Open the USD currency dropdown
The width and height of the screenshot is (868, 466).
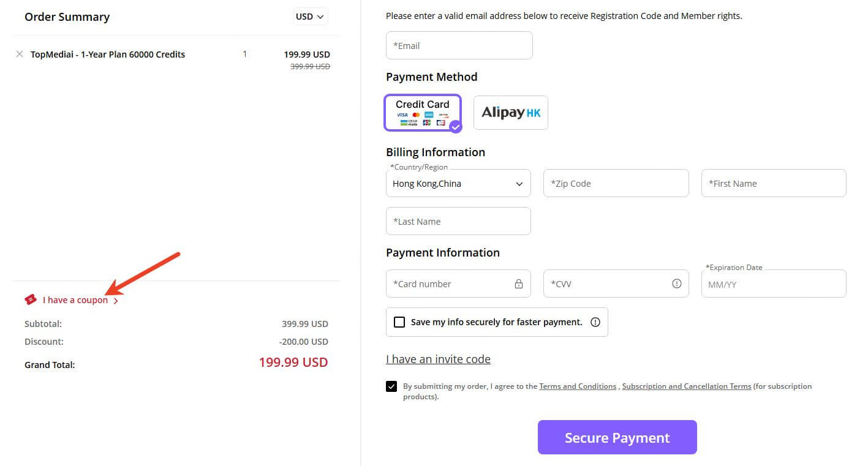click(x=309, y=17)
